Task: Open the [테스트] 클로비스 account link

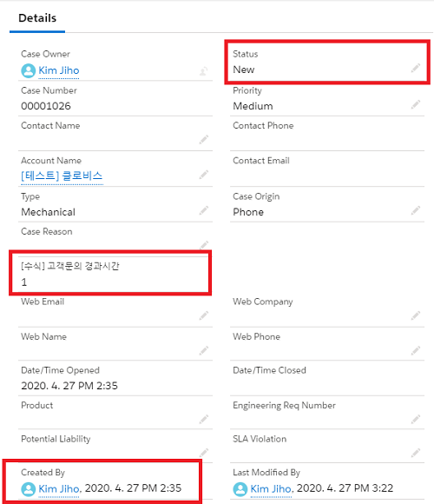Action: click(x=62, y=176)
